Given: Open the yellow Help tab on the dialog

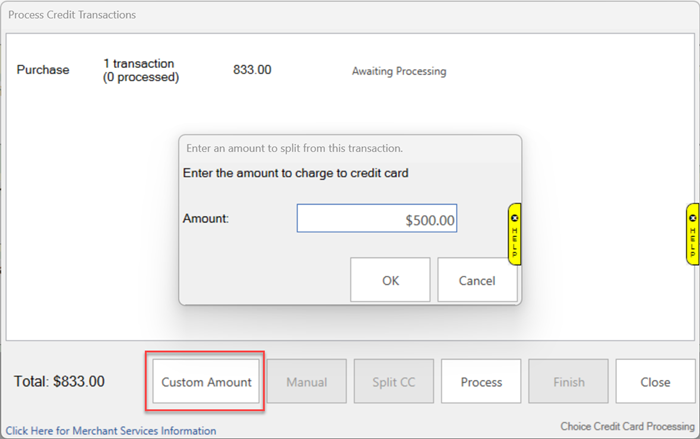Looking at the screenshot, I should pyautogui.click(x=514, y=233).
